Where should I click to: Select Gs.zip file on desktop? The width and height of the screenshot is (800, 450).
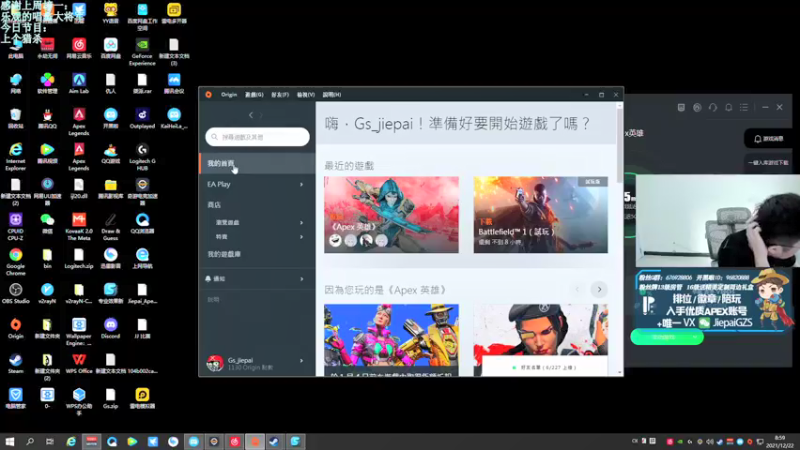pos(111,398)
